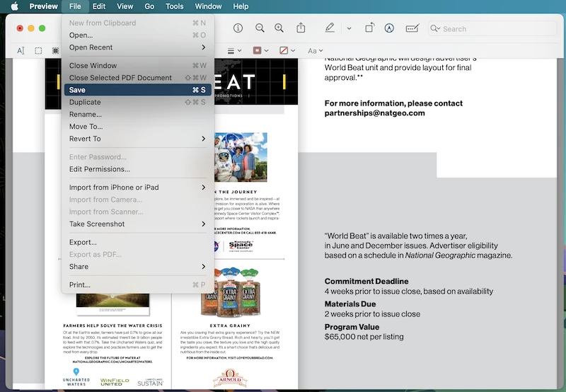This screenshot has width=566, height=392.
Task: Open the Window menu
Action: pyautogui.click(x=208, y=6)
